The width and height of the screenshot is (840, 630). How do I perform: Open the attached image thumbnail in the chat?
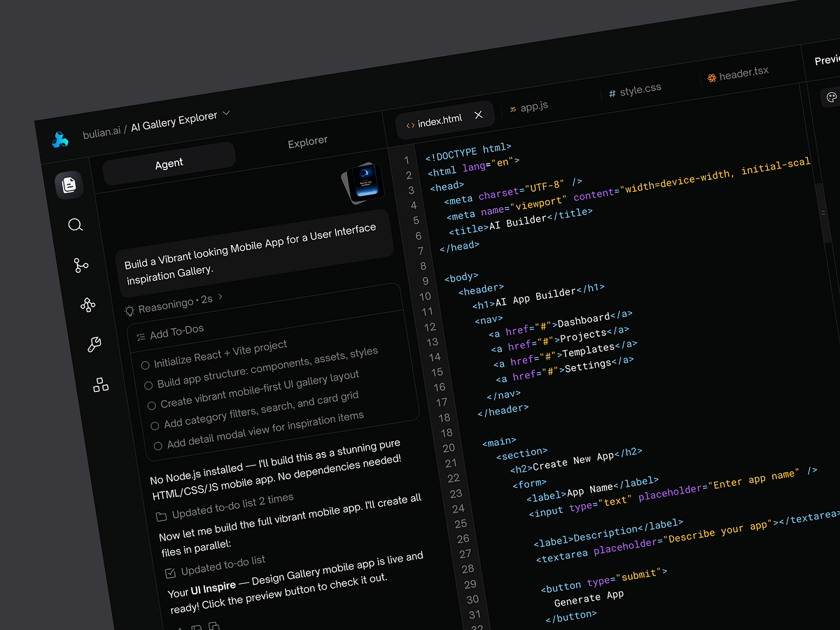[363, 183]
